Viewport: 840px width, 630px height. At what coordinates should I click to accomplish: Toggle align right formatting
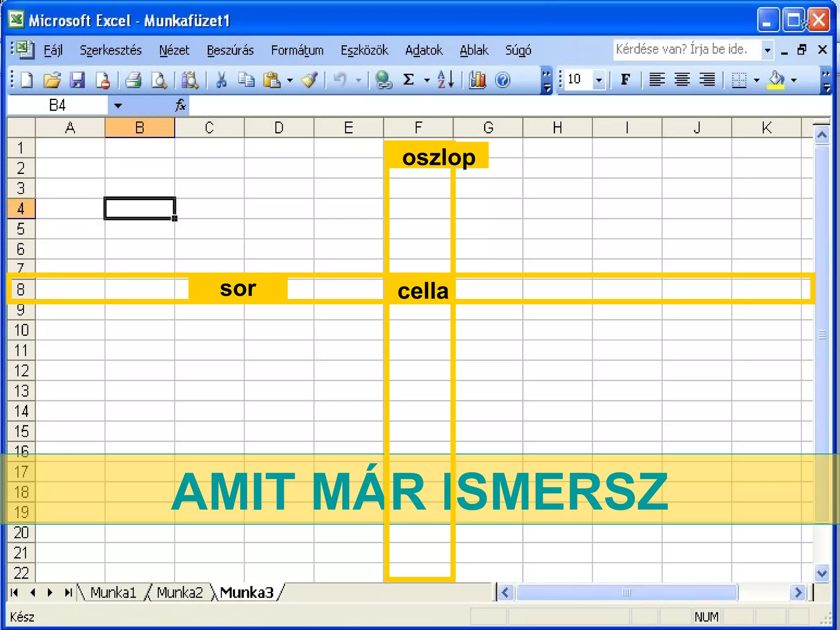pos(707,79)
